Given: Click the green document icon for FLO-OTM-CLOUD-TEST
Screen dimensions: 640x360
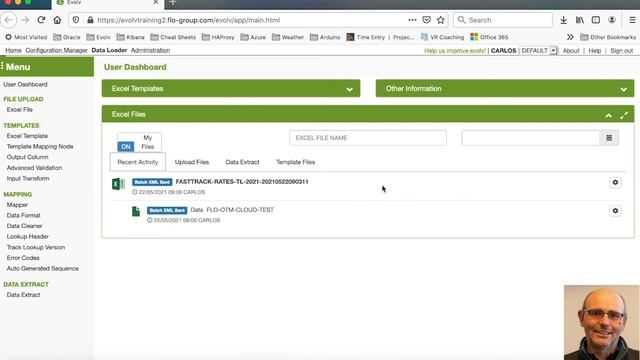Looking at the screenshot, I should pos(136,211).
